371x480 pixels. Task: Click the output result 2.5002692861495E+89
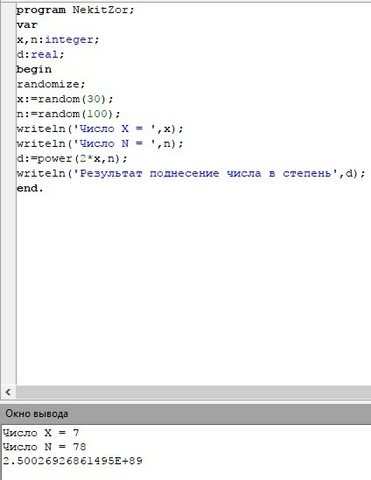[x=73, y=461]
